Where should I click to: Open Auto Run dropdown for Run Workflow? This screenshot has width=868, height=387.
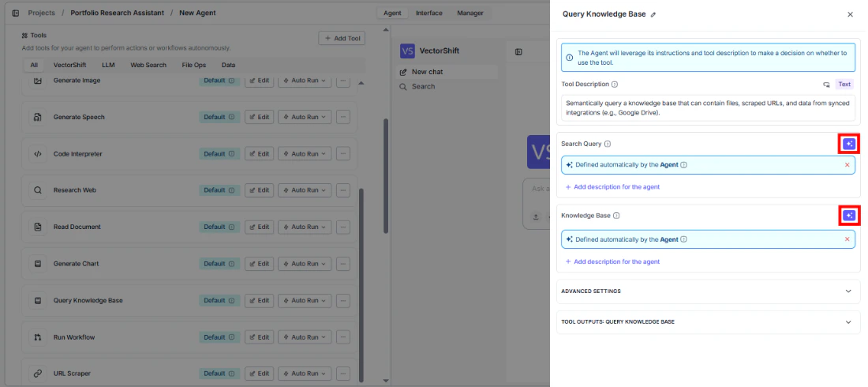tap(305, 337)
